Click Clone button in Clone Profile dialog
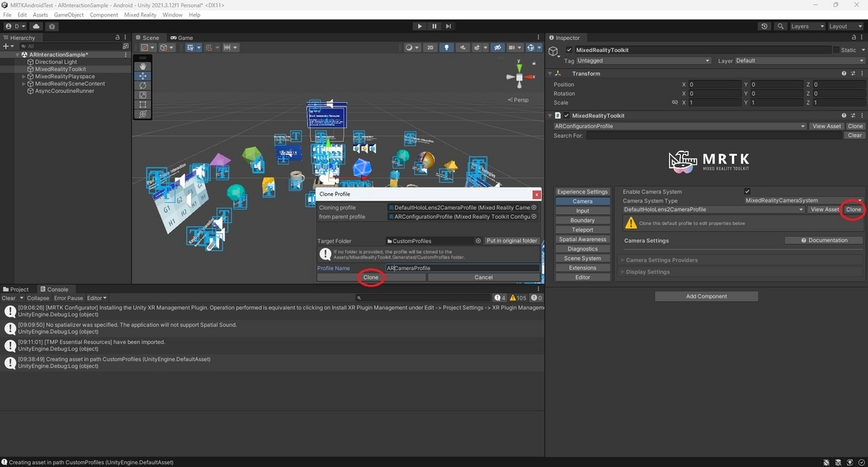Screen dimensions: 868x467 coord(370,277)
